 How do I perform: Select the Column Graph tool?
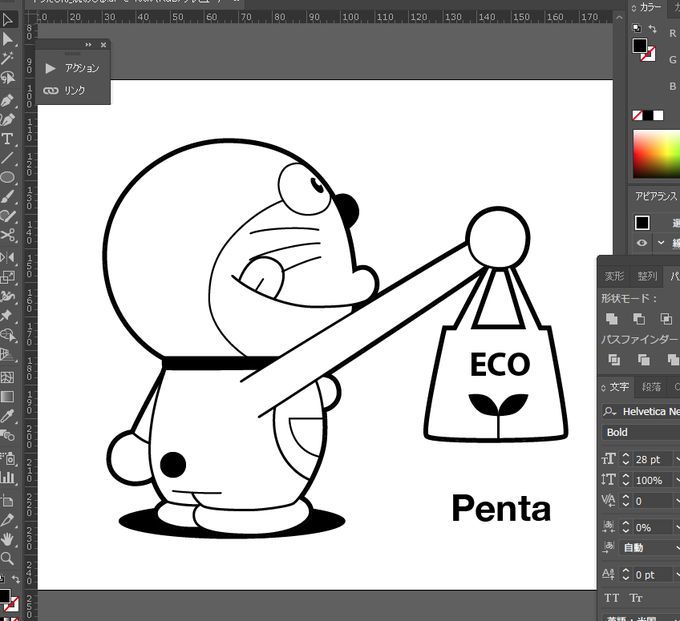click(7, 477)
